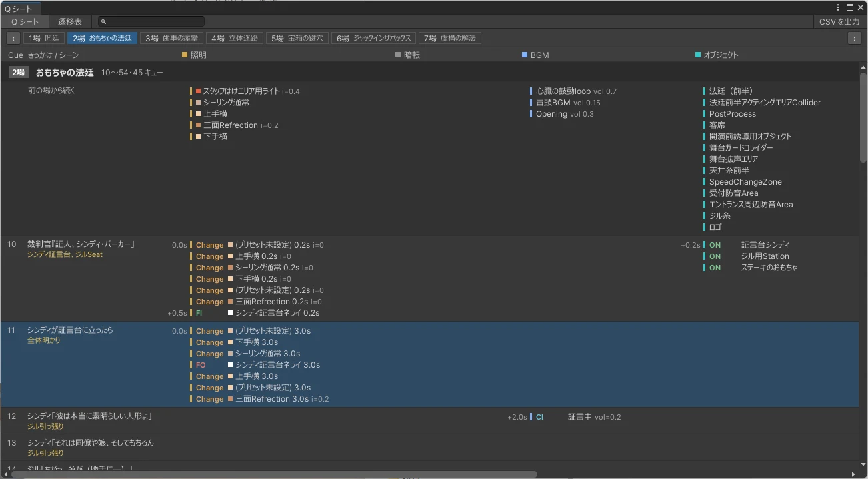The width and height of the screenshot is (868, 479).
Task: Select scene 6場 ジャックインザボックス
Action: click(373, 38)
